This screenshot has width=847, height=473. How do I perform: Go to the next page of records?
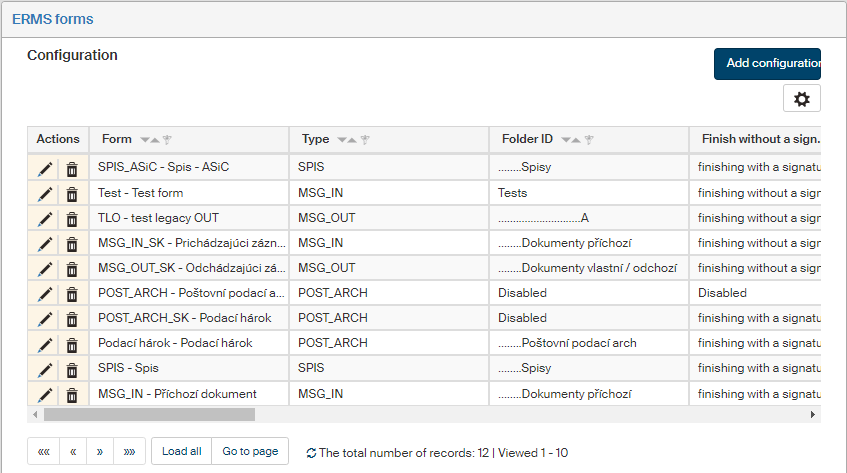coord(101,451)
